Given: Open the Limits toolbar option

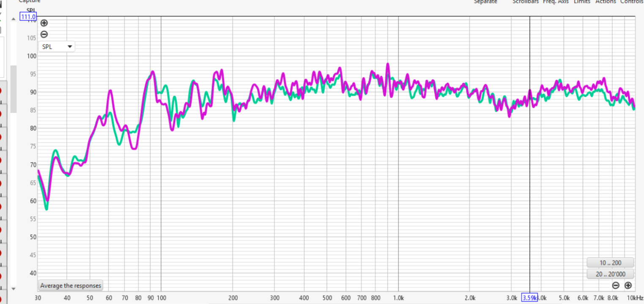Looking at the screenshot, I should coord(582,2).
